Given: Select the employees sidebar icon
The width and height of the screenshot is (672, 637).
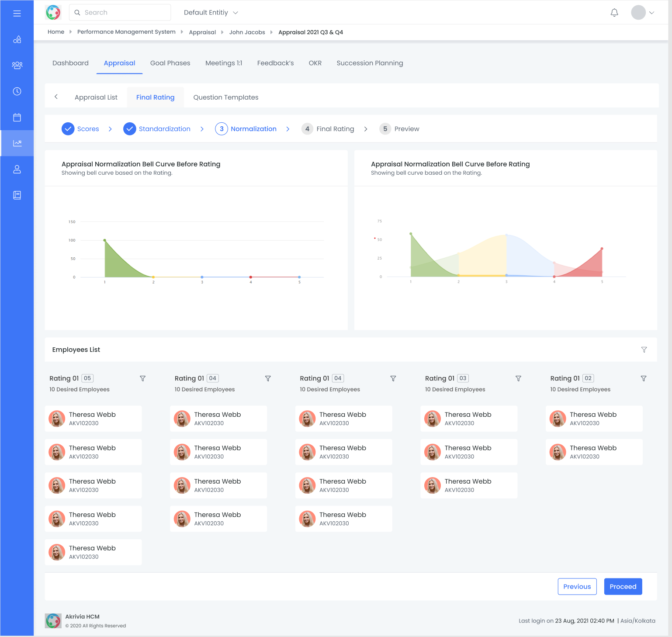Looking at the screenshot, I should point(17,65).
